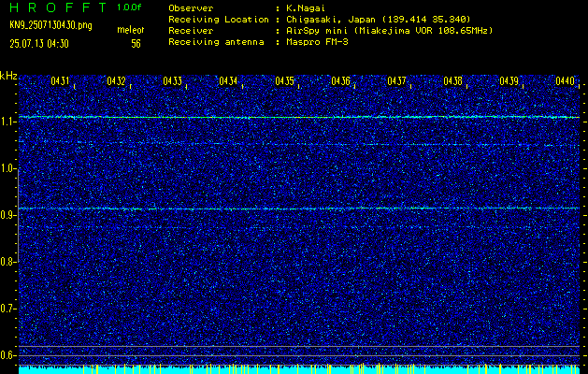Click the 1.0 kHz axis label
Screen dimensions: 588x374
point(7,168)
